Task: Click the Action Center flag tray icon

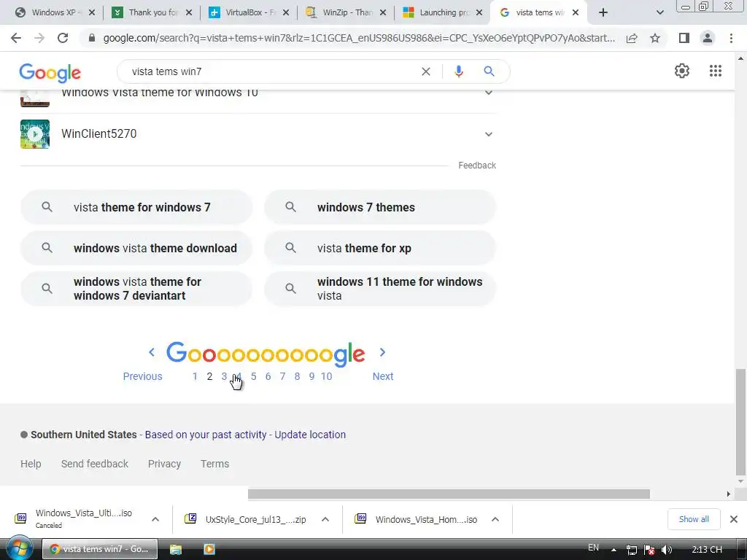Action: [x=649, y=550]
